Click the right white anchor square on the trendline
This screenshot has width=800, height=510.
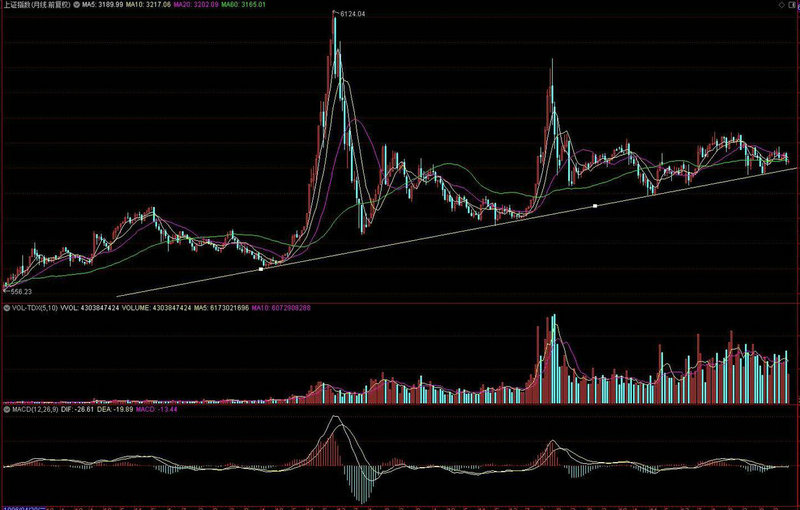pos(595,206)
